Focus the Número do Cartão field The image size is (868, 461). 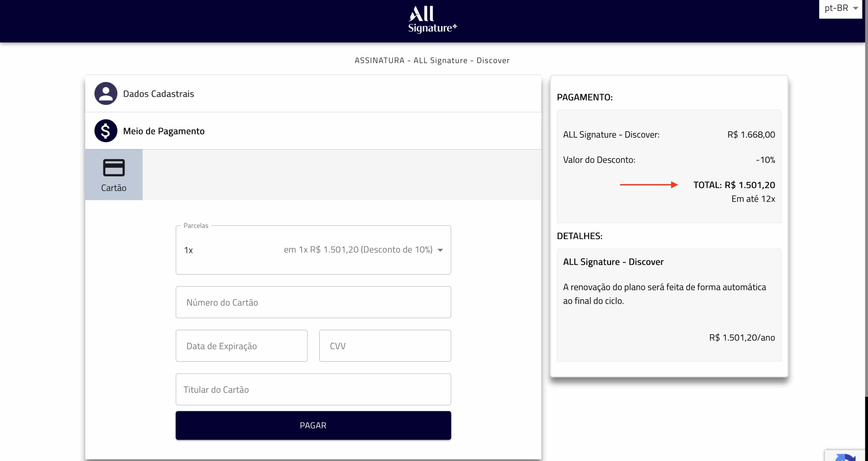(313, 302)
